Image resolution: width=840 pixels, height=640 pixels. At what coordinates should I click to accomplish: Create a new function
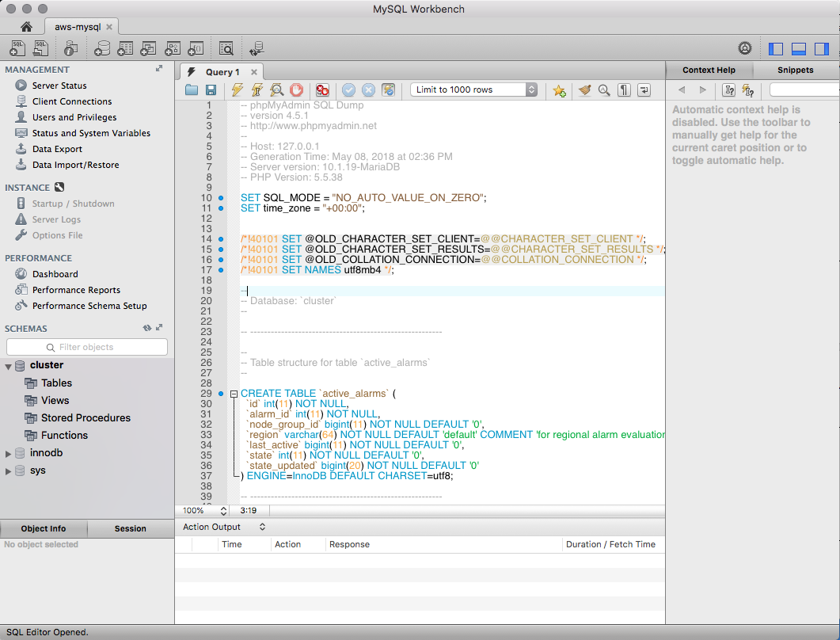pyautogui.click(x=196, y=48)
